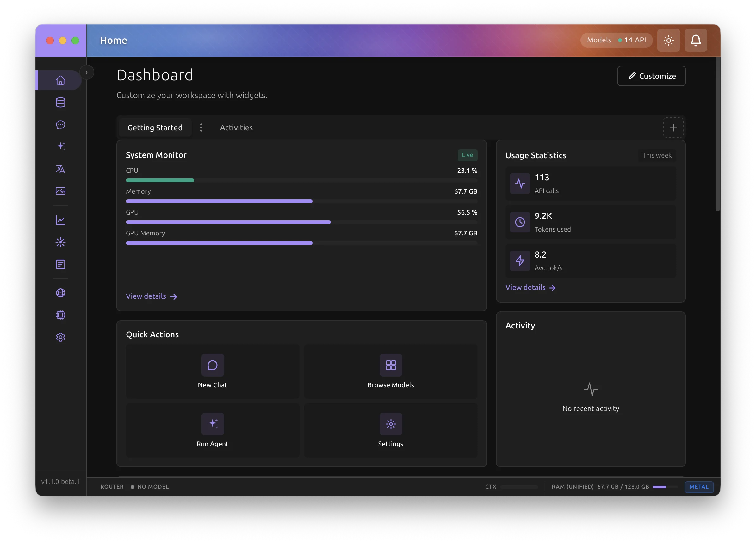
Task: Select the database/models icon in the sidebar
Action: pyautogui.click(x=60, y=103)
